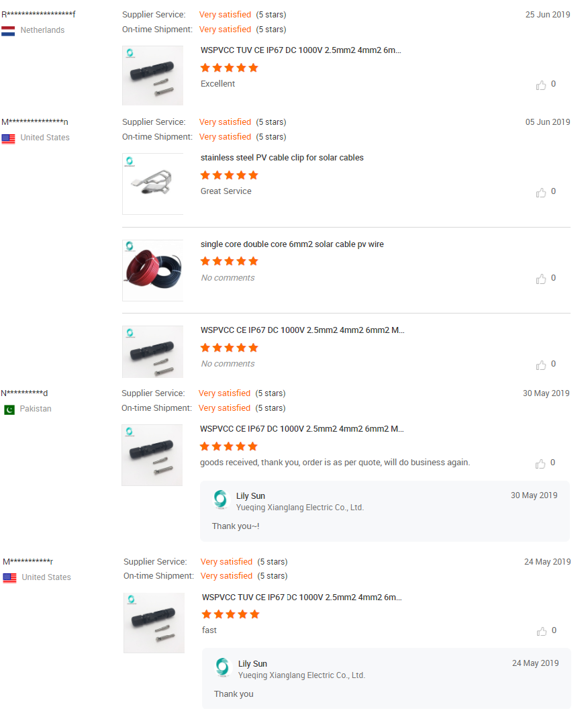
Task: Click thumbs-up on "Great Service" review
Action: pyautogui.click(x=541, y=193)
